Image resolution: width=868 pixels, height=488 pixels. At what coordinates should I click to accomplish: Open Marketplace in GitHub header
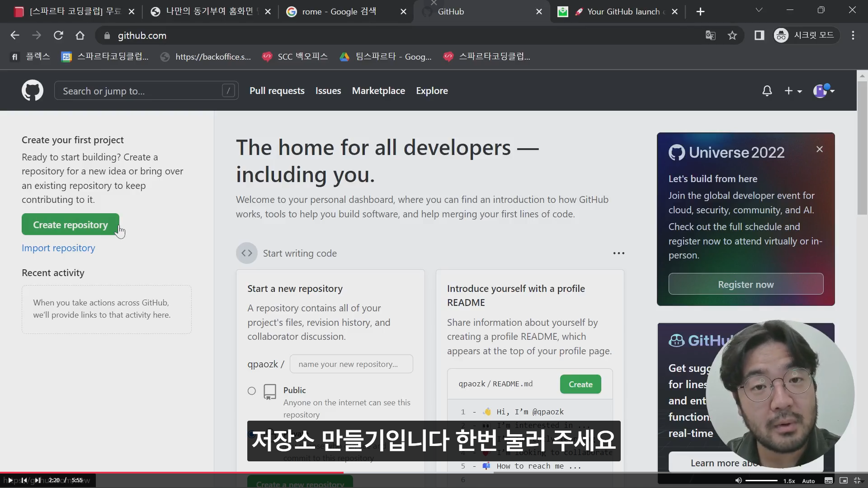(x=378, y=91)
